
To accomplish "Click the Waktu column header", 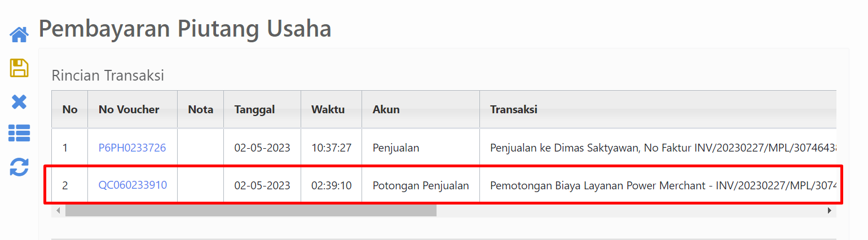I will [x=328, y=109].
